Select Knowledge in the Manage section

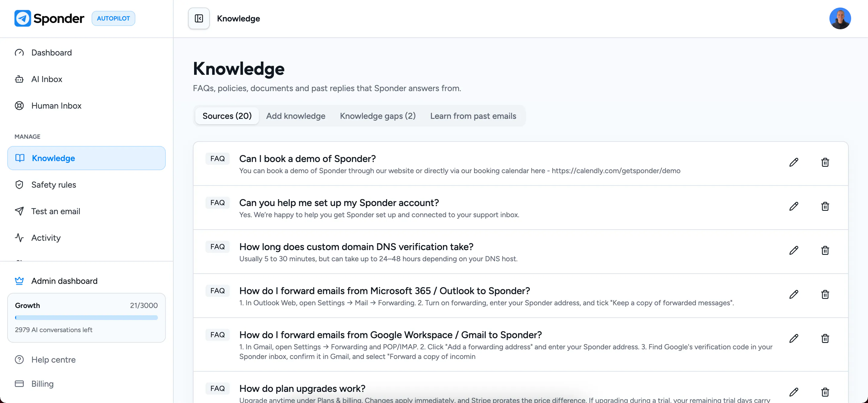tap(86, 158)
